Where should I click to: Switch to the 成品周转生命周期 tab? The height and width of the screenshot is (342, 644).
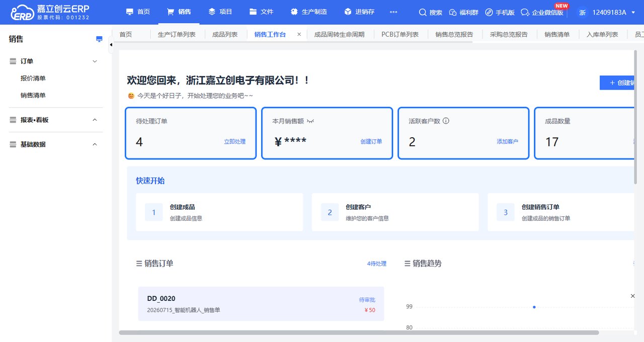tap(339, 34)
